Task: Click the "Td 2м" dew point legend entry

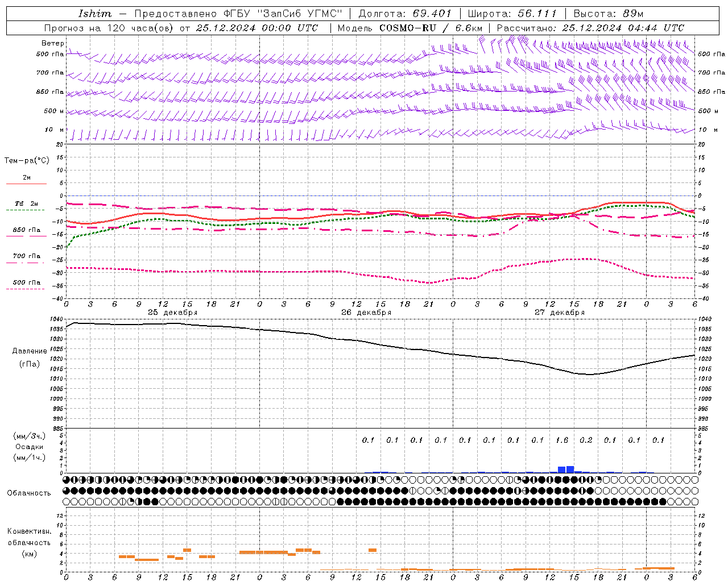Action: point(27,203)
